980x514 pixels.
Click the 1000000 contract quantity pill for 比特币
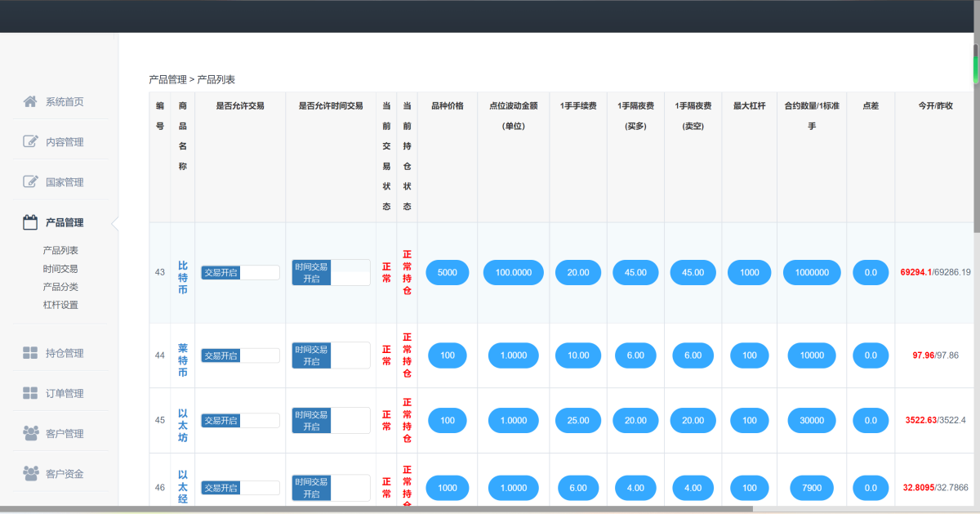812,272
